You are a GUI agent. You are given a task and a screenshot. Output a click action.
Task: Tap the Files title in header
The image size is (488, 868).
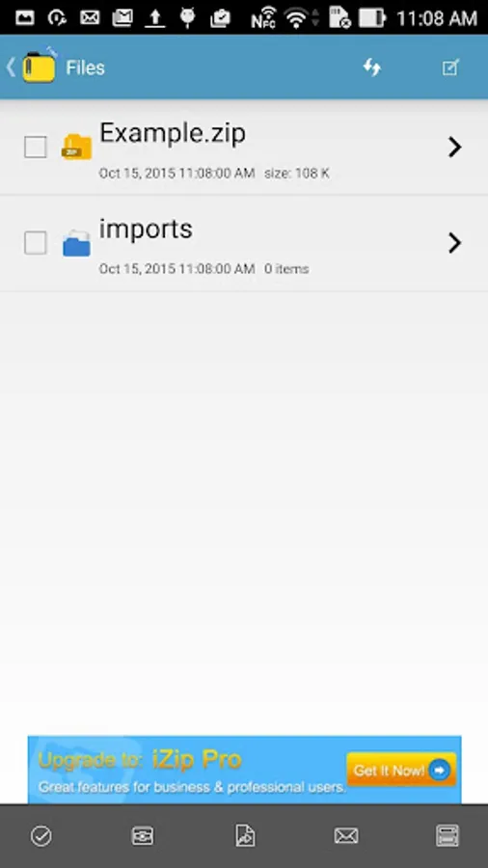(85, 68)
